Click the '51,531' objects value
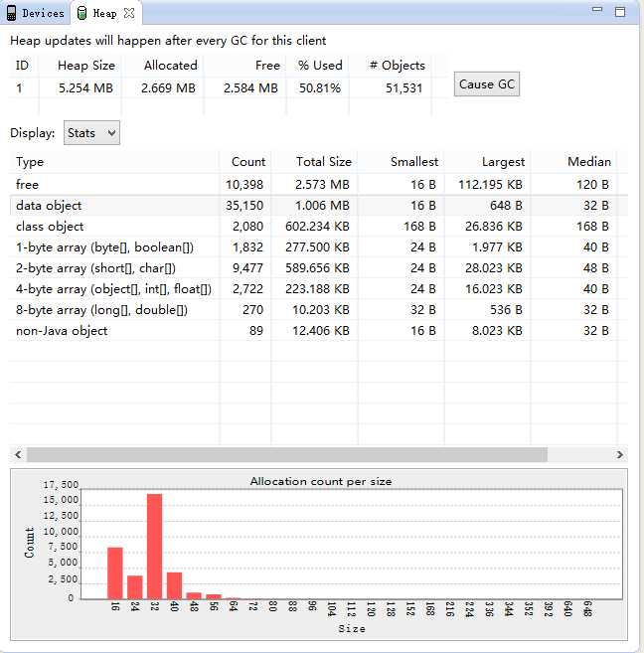644x653 pixels. (403, 87)
